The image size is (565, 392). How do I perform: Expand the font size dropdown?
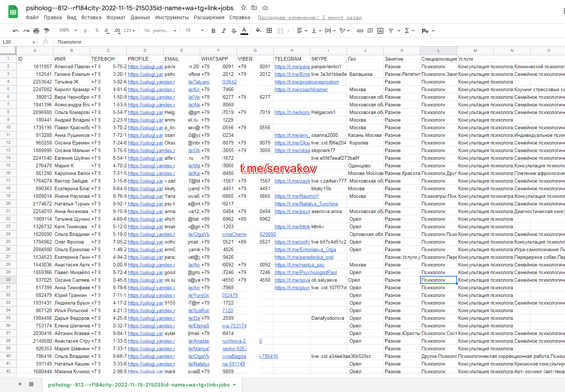pos(194,30)
